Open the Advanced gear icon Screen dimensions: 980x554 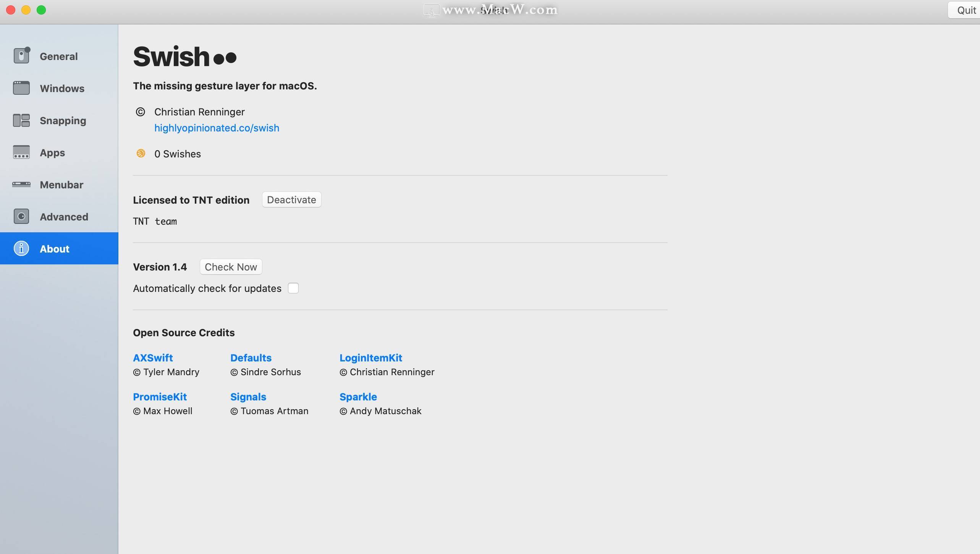pyautogui.click(x=21, y=217)
